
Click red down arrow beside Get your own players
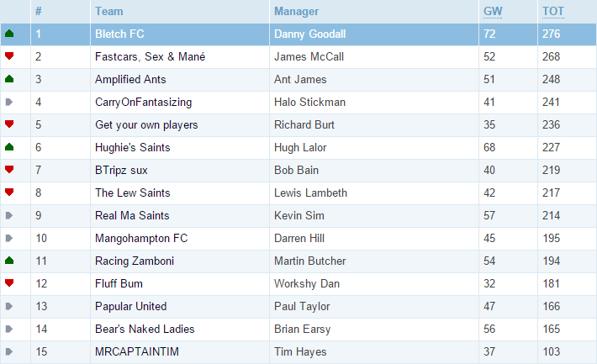9,124
